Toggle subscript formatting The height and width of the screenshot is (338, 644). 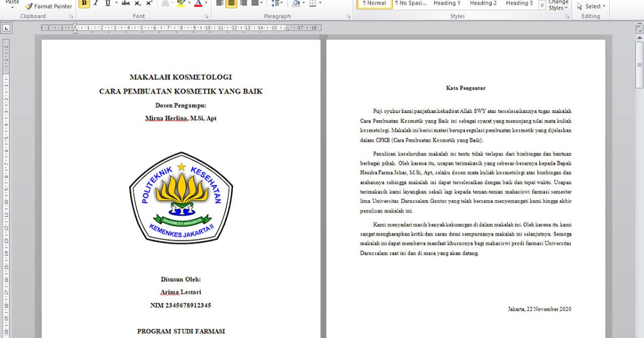click(x=138, y=3)
